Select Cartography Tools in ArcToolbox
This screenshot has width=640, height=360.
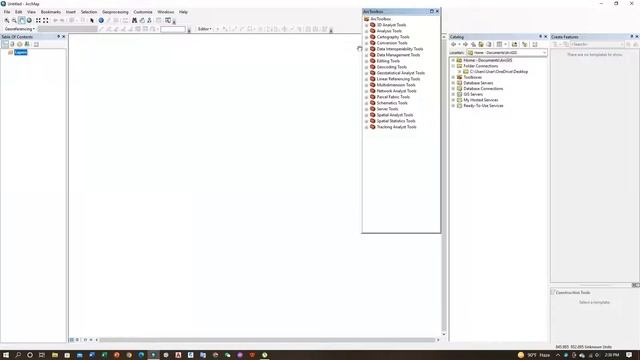393,37
